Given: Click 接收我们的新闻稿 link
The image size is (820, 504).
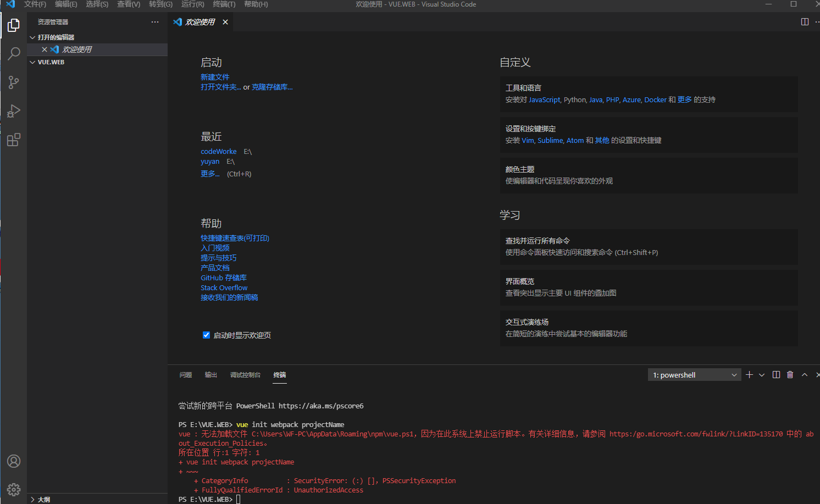Looking at the screenshot, I should point(229,297).
